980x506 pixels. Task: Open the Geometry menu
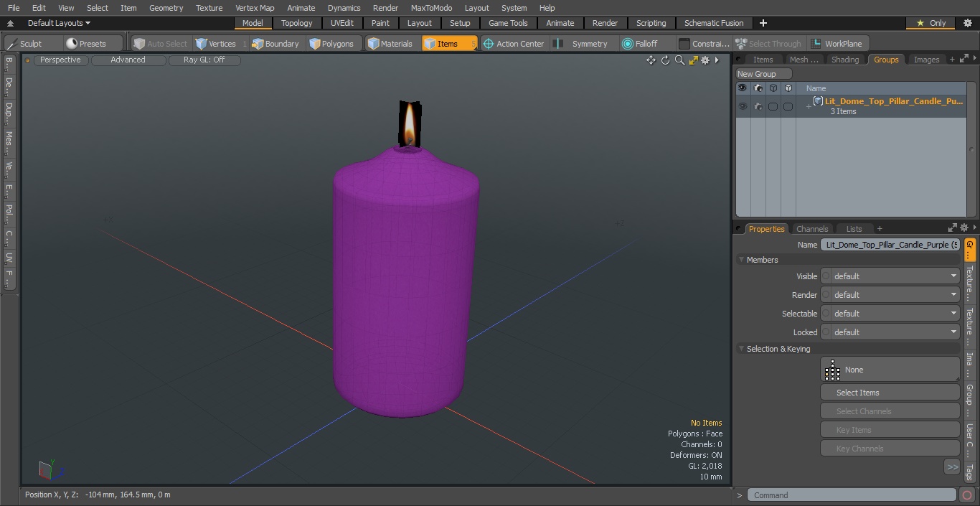click(166, 8)
